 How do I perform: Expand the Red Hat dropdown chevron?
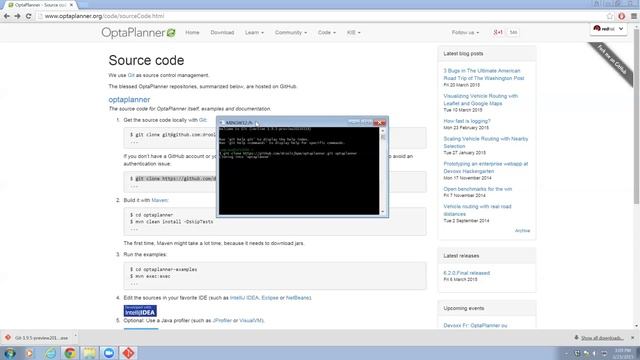[x=621, y=29]
